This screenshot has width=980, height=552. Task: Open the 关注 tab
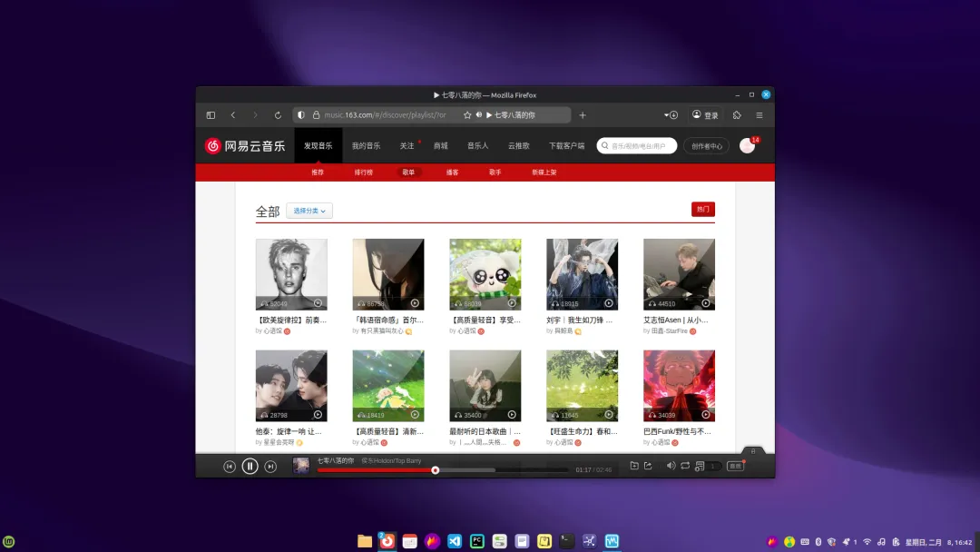407,145
